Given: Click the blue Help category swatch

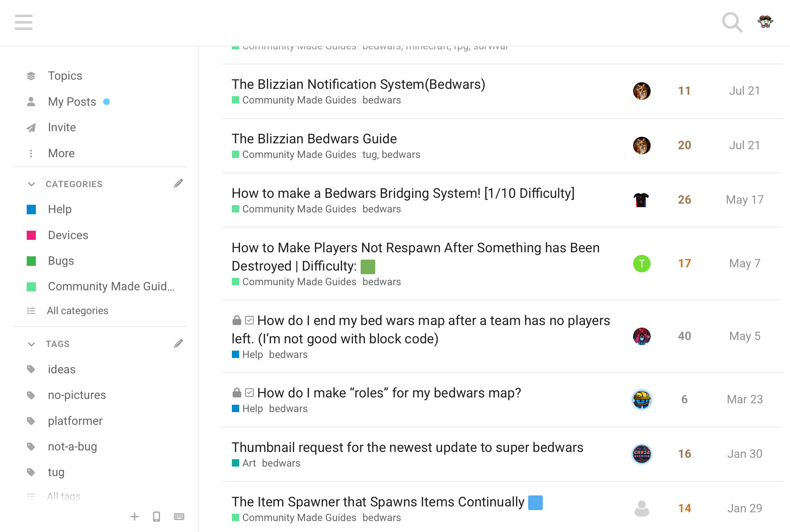Looking at the screenshot, I should [31, 210].
